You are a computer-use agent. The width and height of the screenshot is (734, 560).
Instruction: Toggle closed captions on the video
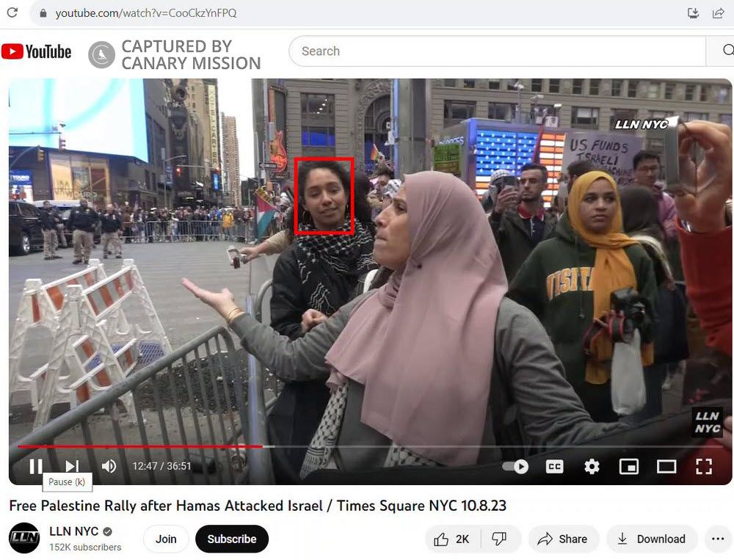[x=554, y=467]
